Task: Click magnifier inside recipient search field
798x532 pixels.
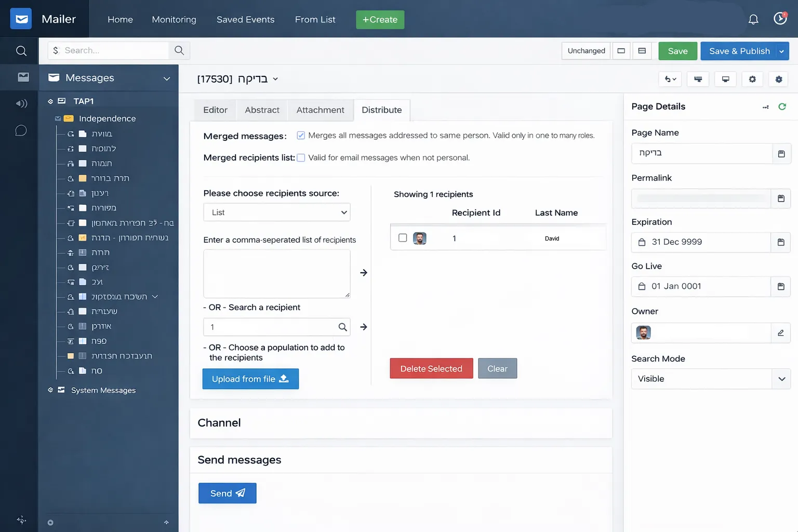Action: [x=342, y=327]
